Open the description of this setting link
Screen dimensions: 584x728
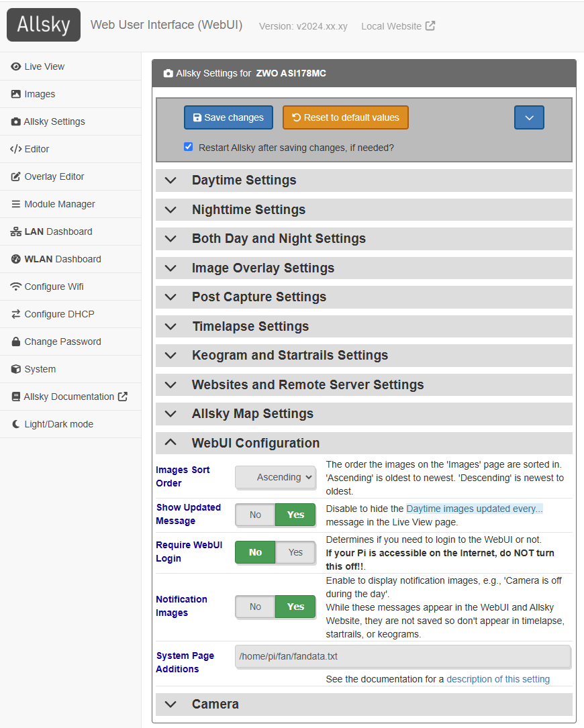498,679
